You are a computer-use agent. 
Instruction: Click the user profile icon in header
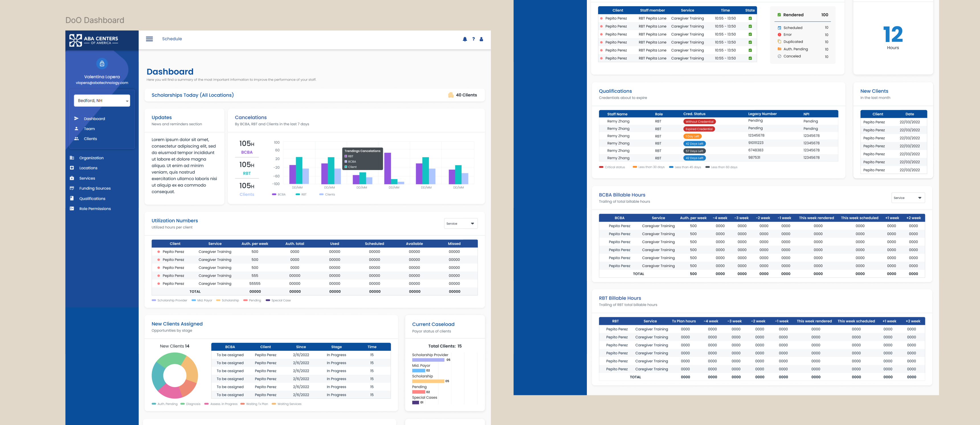(x=481, y=39)
